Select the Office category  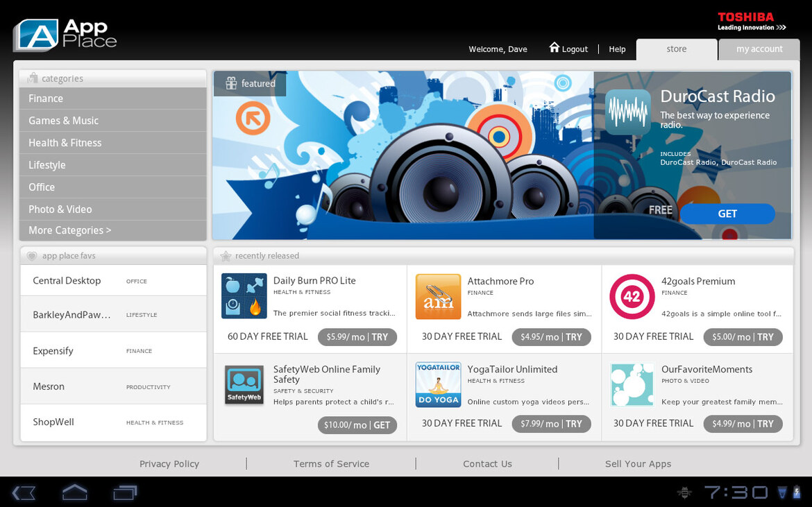[113, 187]
